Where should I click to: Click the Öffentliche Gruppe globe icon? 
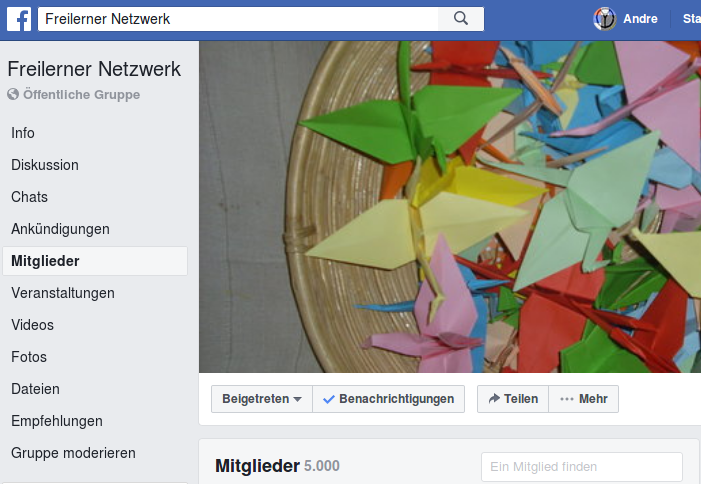13,94
